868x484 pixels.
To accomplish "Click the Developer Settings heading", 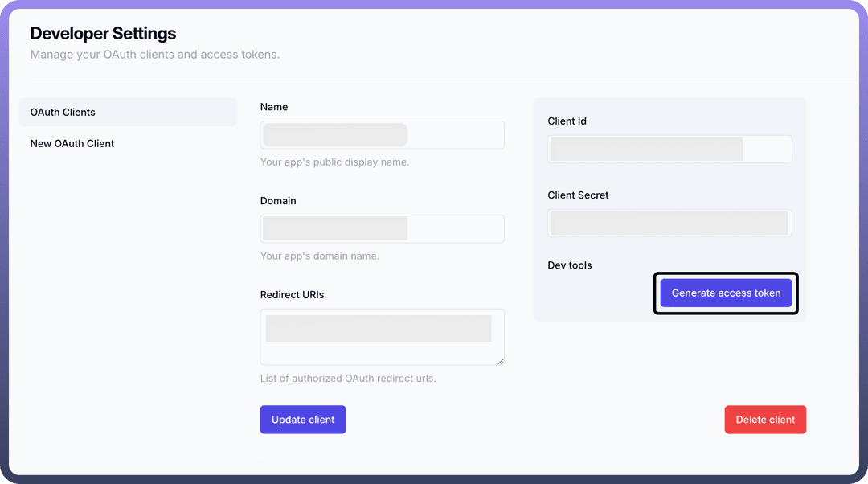I will 103,34.
